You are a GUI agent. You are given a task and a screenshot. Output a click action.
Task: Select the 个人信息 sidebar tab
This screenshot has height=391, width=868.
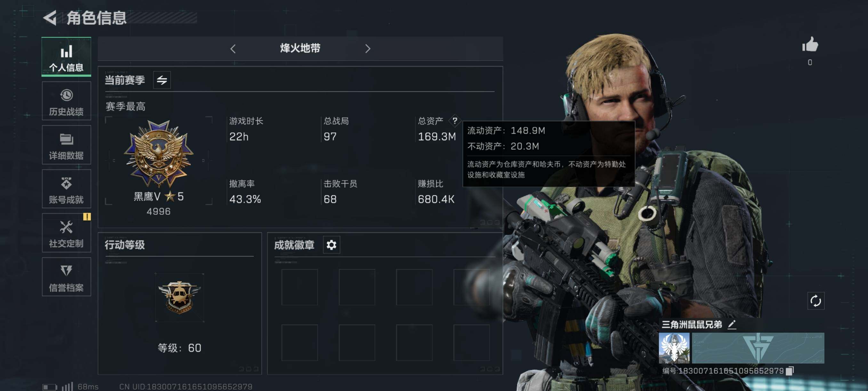coord(66,57)
